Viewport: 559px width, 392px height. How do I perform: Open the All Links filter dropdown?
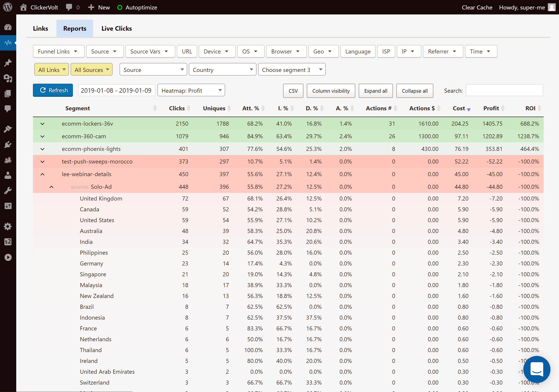[52, 70]
